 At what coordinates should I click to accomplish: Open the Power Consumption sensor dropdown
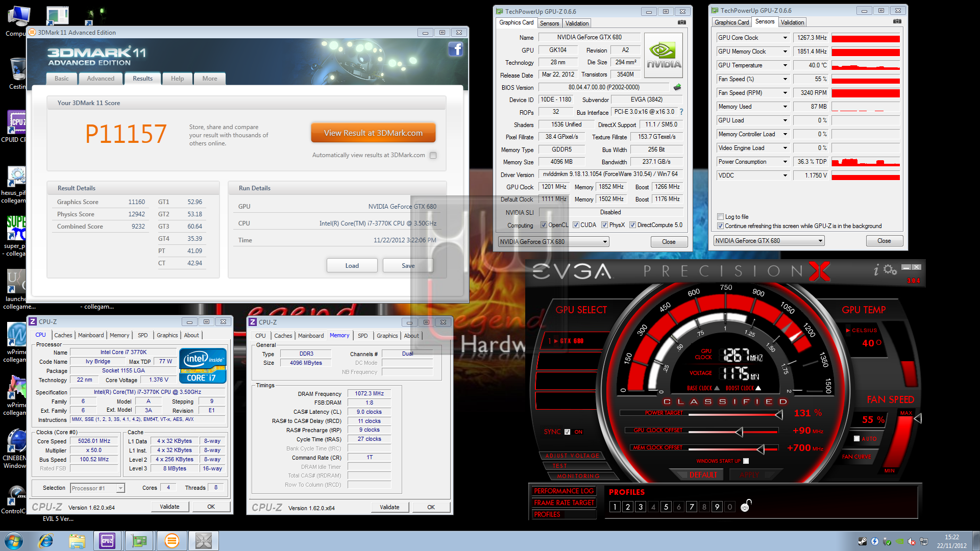coord(785,162)
